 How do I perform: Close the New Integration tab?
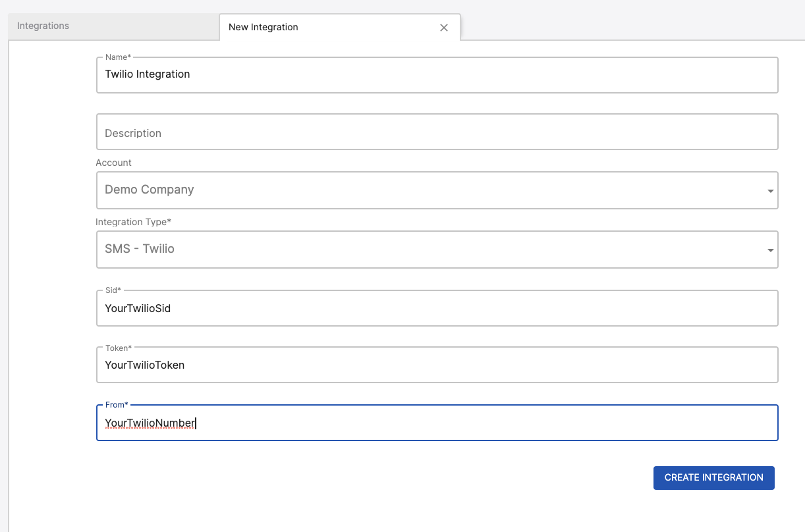click(x=444, y=28)
